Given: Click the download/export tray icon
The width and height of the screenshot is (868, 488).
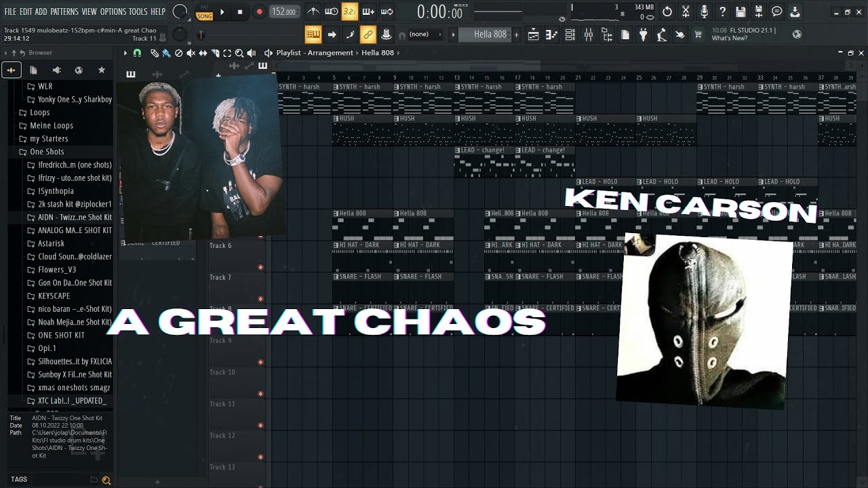Looking at the screenshot, I should click(795, 12).
